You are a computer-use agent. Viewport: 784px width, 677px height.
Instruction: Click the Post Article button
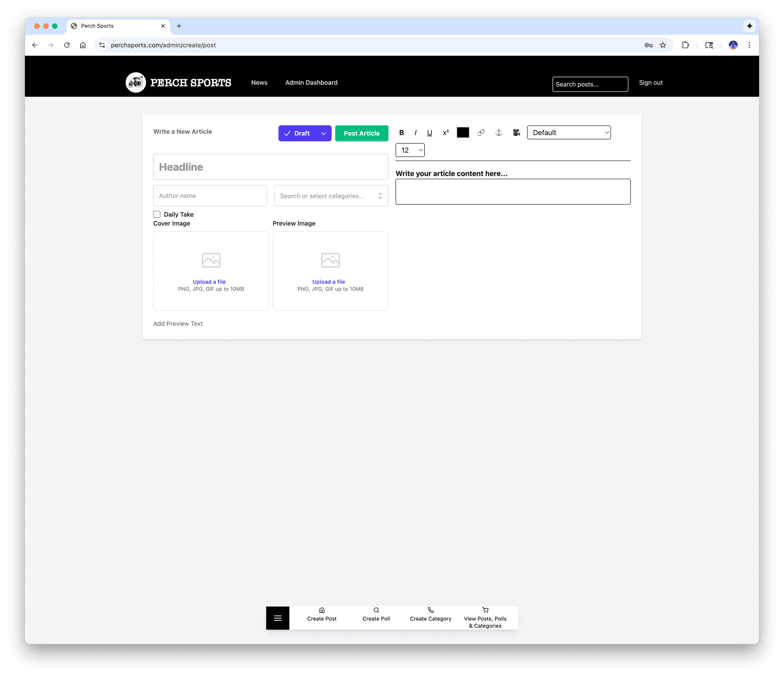coord(361,133)
